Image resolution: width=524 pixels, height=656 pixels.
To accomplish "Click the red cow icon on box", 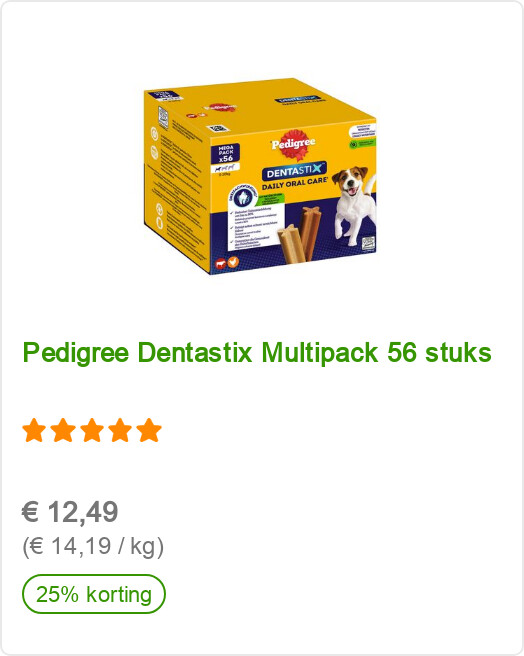I will 220,263.
